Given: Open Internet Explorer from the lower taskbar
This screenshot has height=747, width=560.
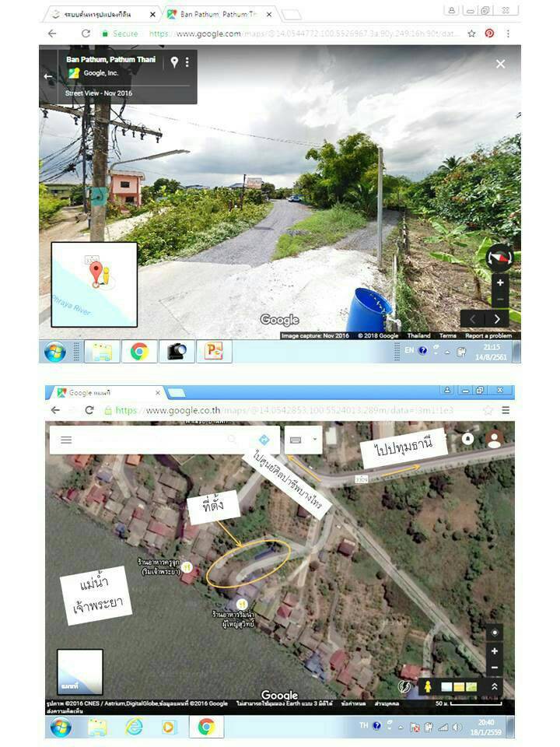Looking at the screenshot, I should tap(135, 727).
